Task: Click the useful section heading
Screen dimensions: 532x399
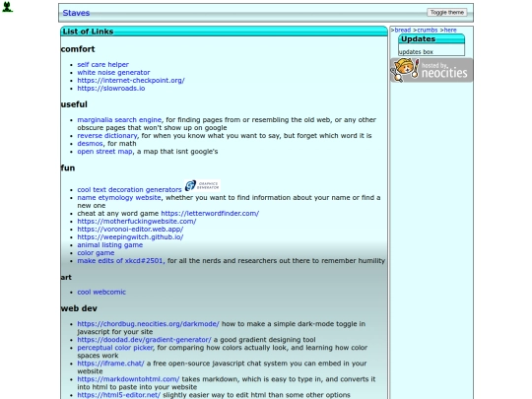Action: [74, 104]
